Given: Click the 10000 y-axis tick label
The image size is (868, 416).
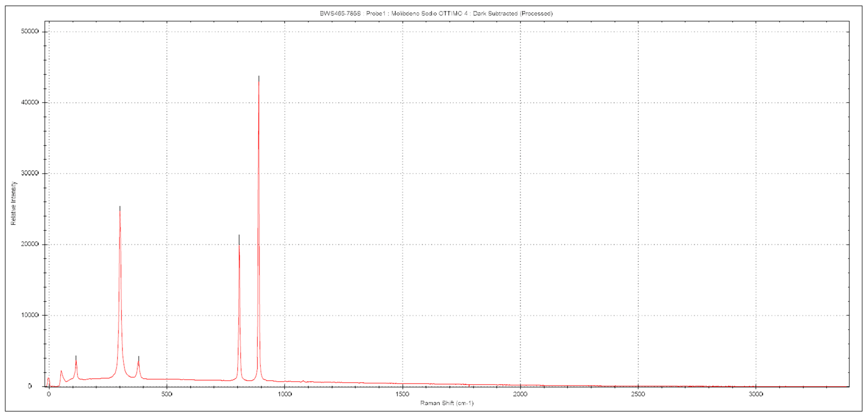Looking at the screenshot, I should click(x=30, y=315).
